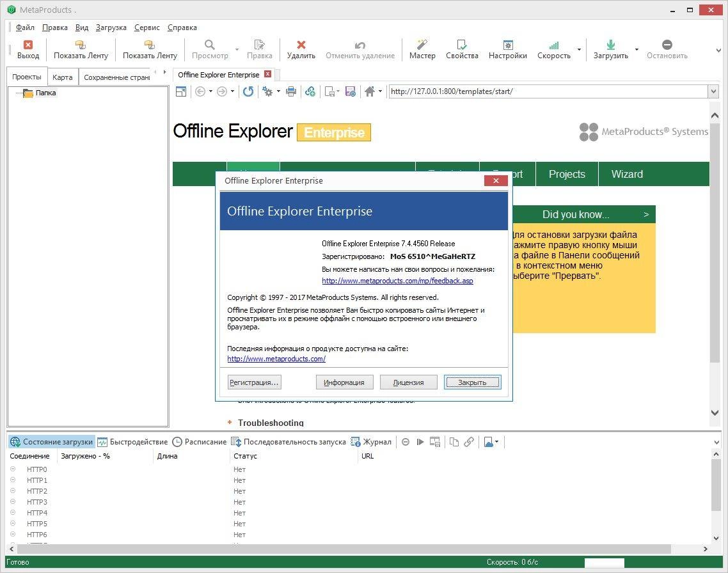Switch to Последовательность запуска tab
The height and width of the screenshot is (573, 728).
(x=289, y=442)
